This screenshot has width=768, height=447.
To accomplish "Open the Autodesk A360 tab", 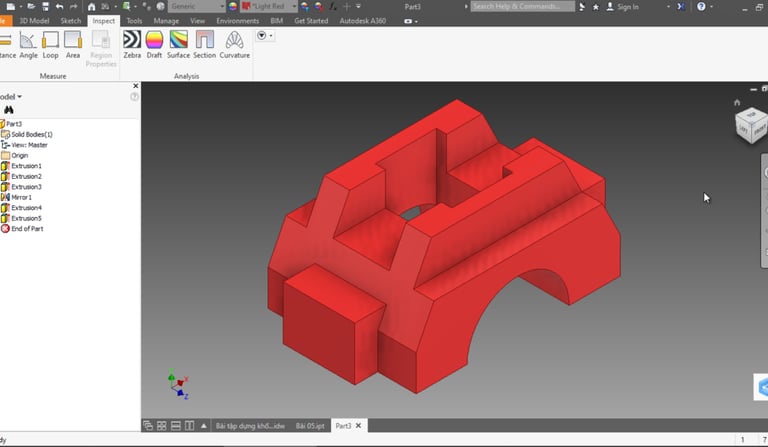I will (x=362, y=21).
